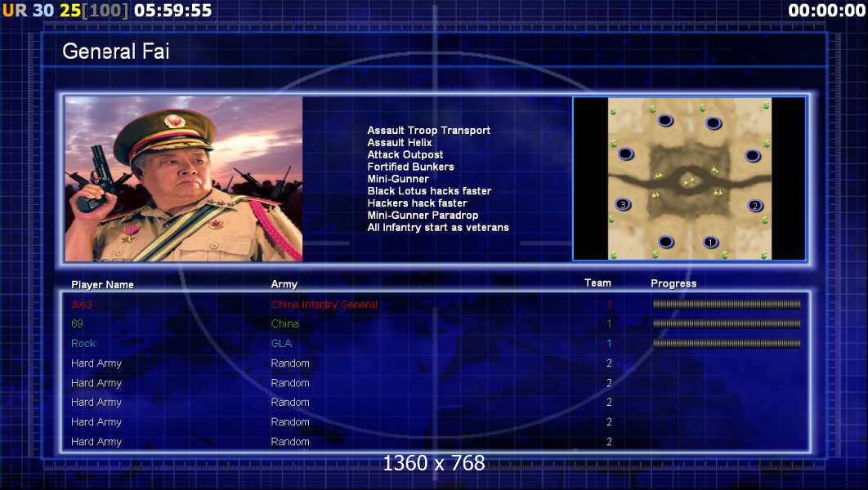Screen dimensions: 868x490
Task: Click the "05:59:55" clock overlay
Action: pyautogui.click(x=172, y=11)
